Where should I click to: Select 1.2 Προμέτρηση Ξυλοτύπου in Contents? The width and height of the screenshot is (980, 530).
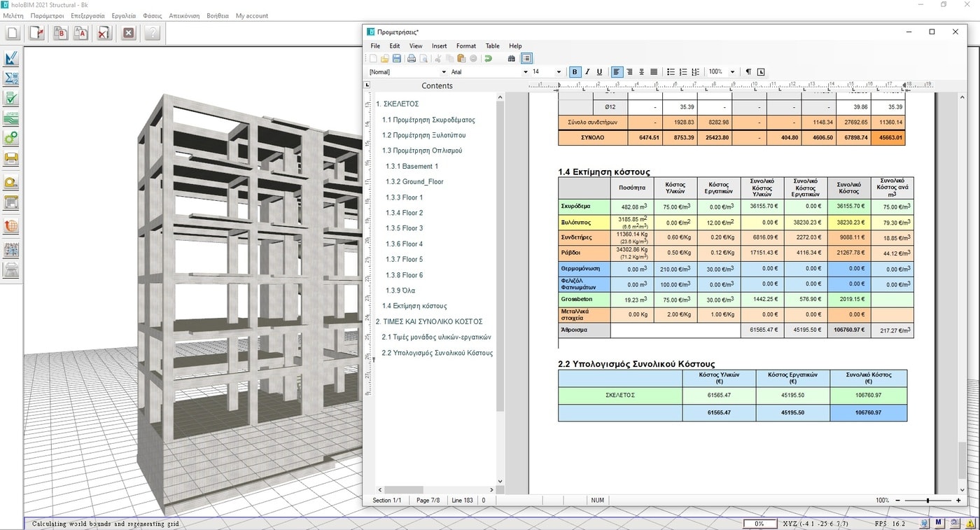click(423, 135)
